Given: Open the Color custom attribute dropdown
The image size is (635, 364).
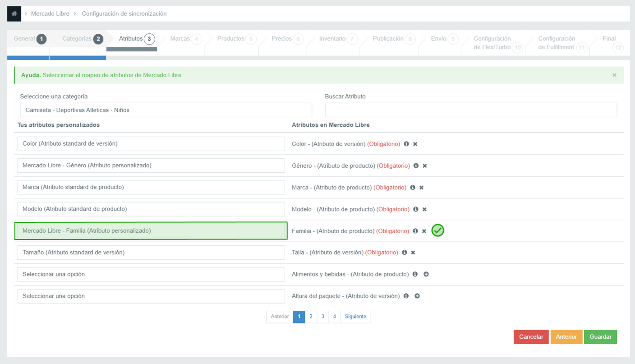Looking at the screenshot, I should coord(151,144).
